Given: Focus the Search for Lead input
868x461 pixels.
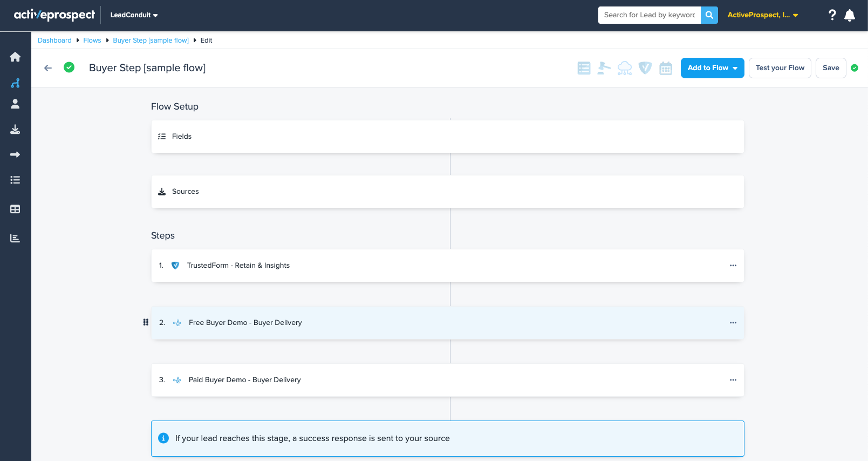Looking at the screenshot, I should tap(650, 15).
